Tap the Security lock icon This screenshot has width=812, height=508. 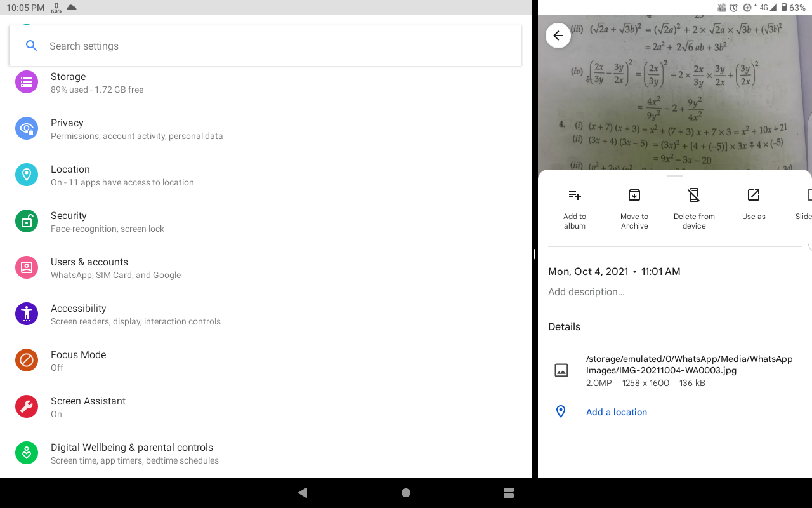[x=27, y=221]
